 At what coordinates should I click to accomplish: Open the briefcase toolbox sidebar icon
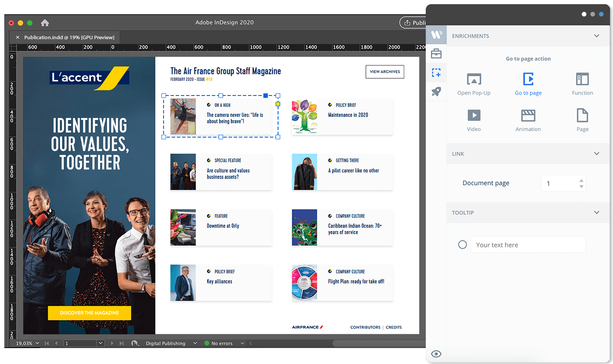(x=436, y=54)
